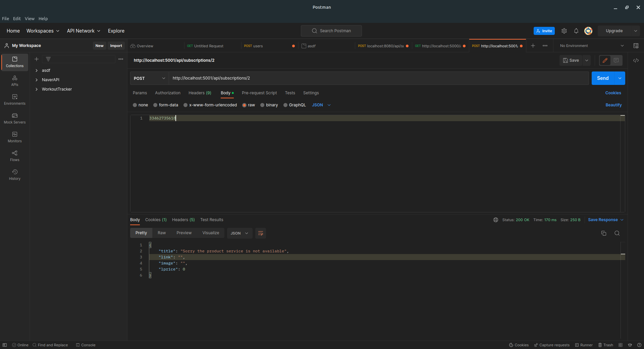Image resolution: width=644 pixels, height=349 pixels.
Task: Expand the WorkoutTracker collection
Action: coord(37,89)
